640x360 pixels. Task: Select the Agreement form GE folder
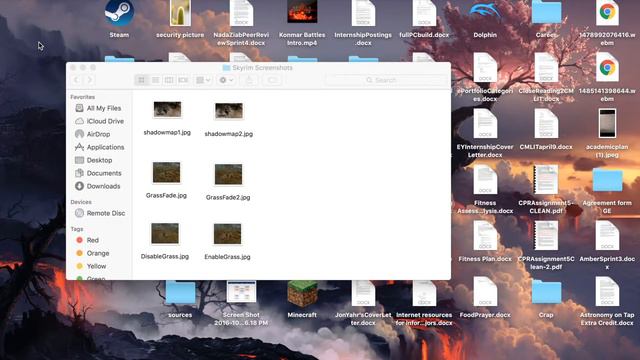pyautogui.click(x=607, y=180)
